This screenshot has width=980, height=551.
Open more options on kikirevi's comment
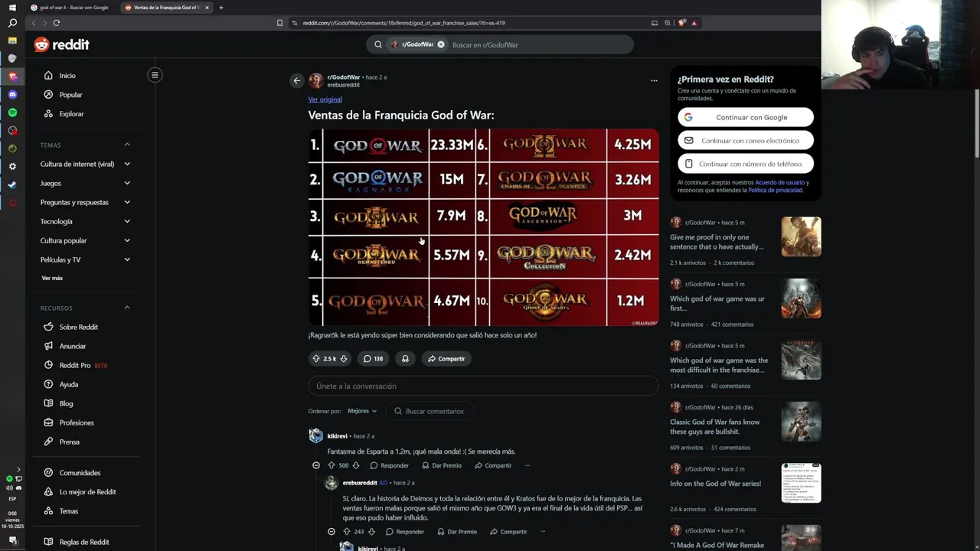click(527, 465)
